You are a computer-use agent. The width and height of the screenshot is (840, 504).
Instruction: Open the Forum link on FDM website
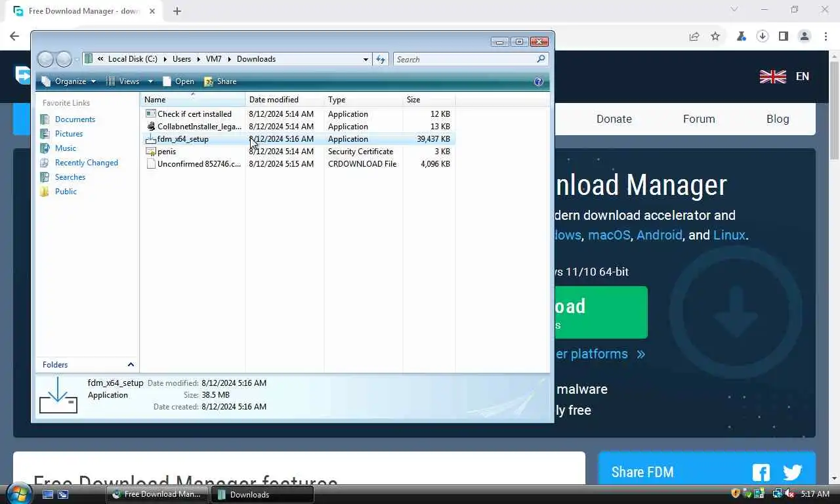699,119
